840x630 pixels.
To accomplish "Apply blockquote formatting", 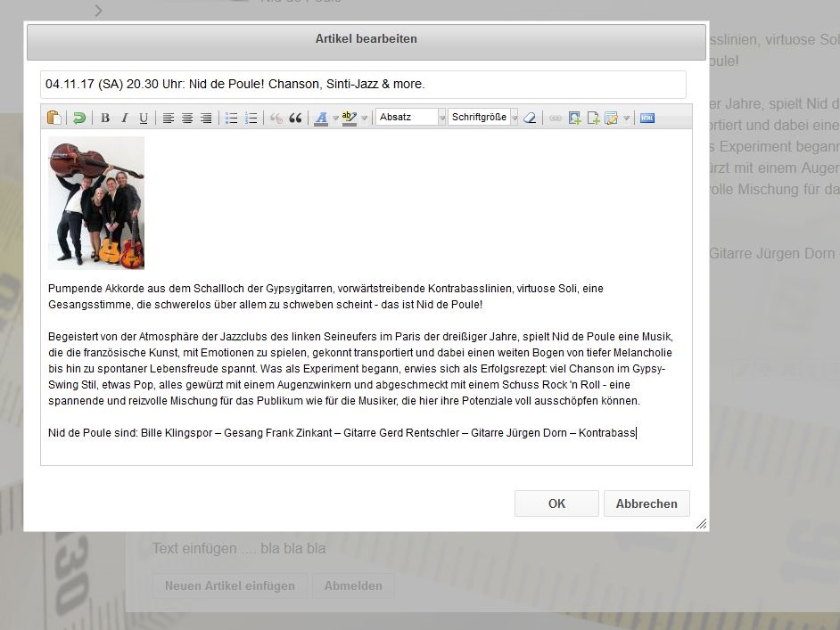I will pos(295,118).
